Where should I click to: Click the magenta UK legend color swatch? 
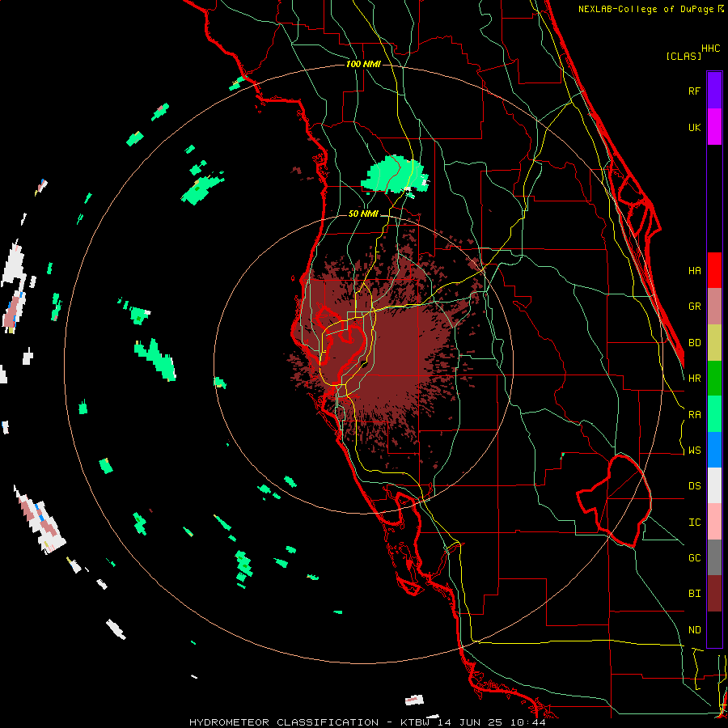(x=714, y=127)
